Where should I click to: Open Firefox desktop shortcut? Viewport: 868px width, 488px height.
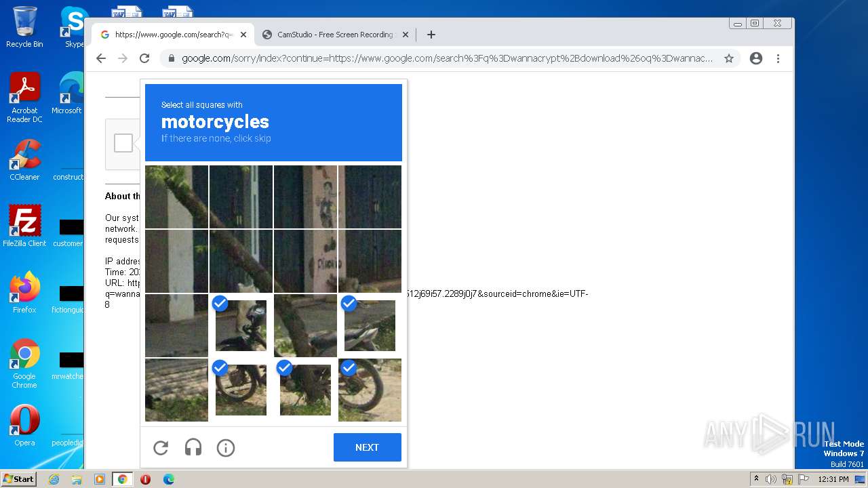[x=24, y=292]
